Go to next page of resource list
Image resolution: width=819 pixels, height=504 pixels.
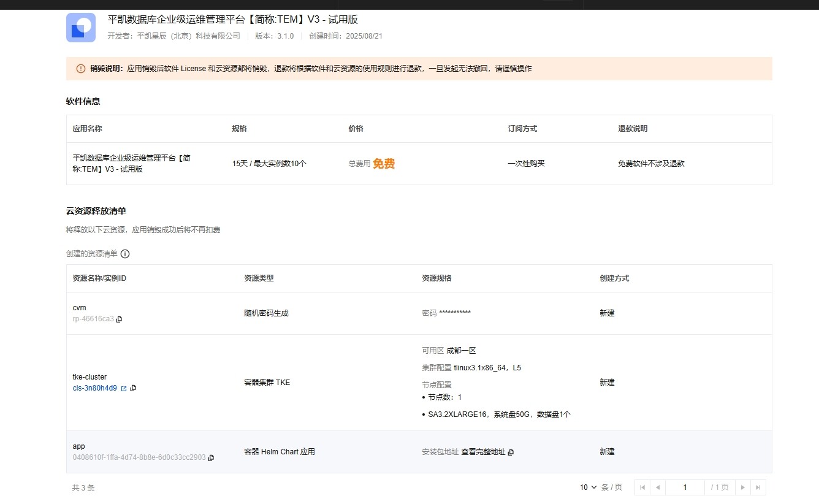[x=743, y=487]
